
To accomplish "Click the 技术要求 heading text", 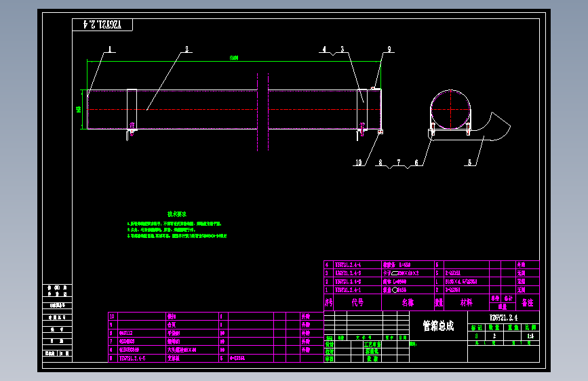I will (x=177, y=214).
